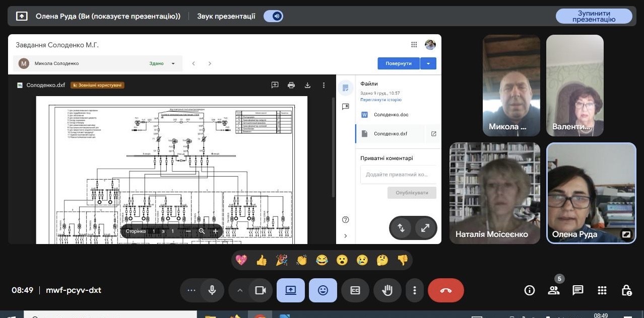Click the private comment input field
644x318 pixels.
coord(398,174)
